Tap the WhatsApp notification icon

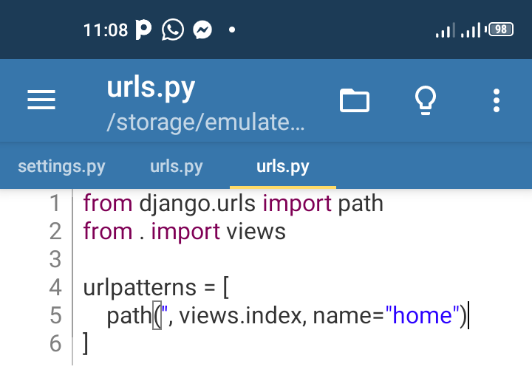[173, 30]
